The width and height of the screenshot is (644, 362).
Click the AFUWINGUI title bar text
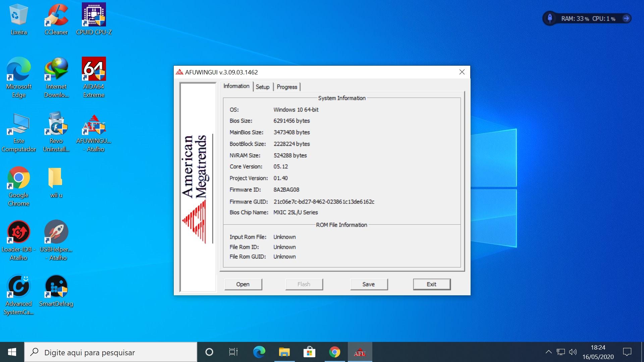(221, 72)
